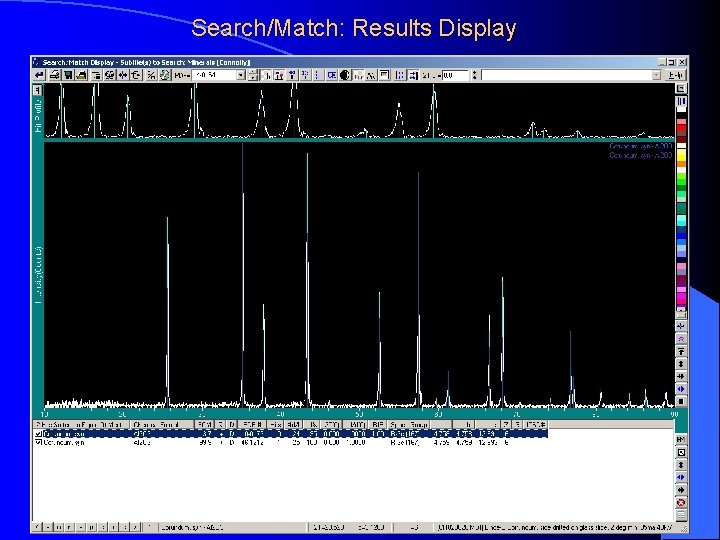Image resolution: width=720 pixels, height=540 pixels.
Task: Toggle the checkbox of the second Corundum hit row
Action: pyautogui.click(x=38, y=443)
